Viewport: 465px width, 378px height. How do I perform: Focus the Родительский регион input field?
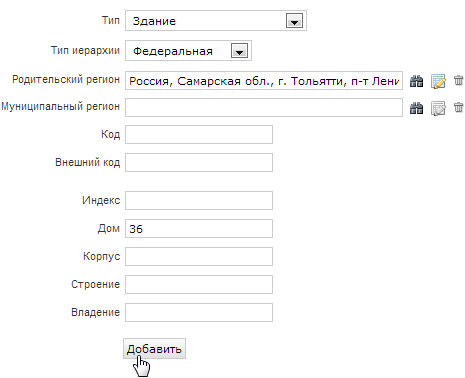click(x=264, y=80)
